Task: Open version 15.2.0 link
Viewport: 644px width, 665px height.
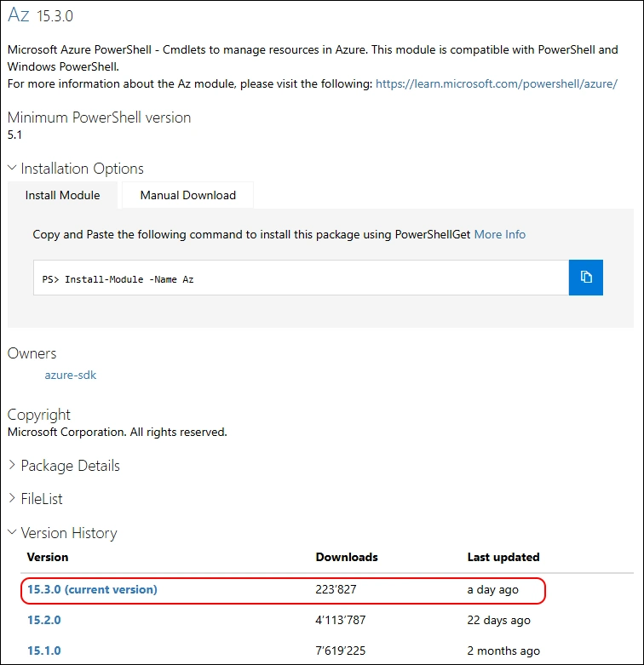Action: pos(44,620)
